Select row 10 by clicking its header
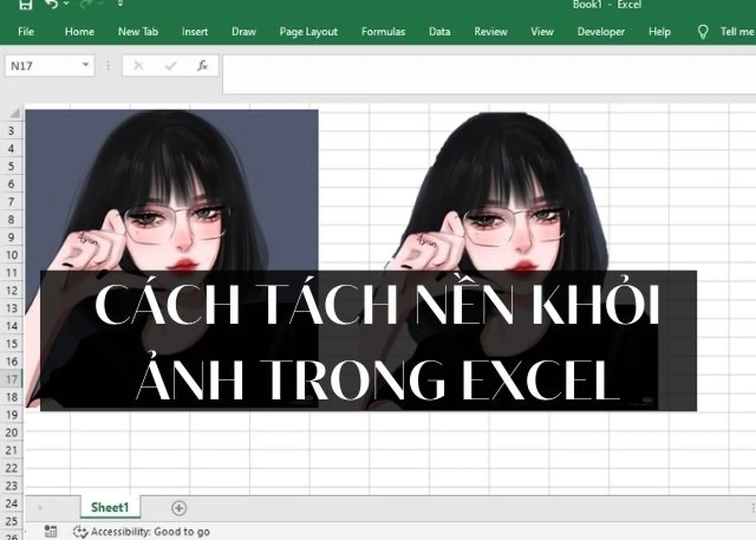The width and height of the screenshot is (756, 540). pos(11,256)
